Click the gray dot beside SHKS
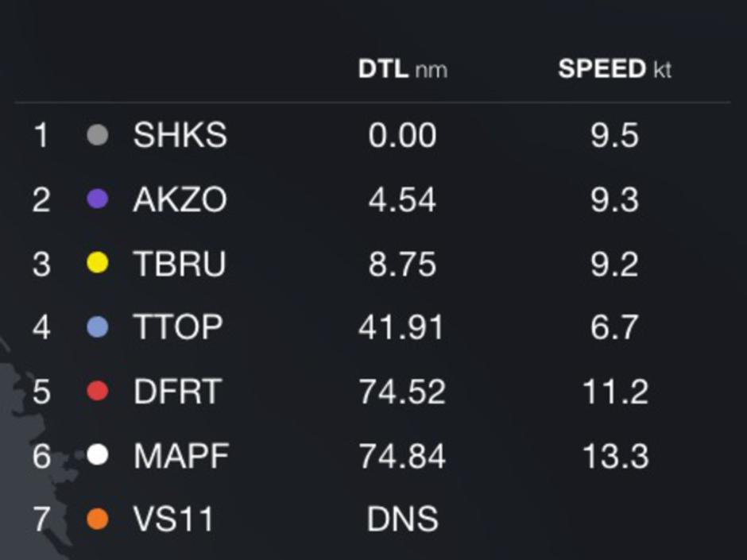The width and height of the screenshot is (747, 560). (x=97, y=135)
